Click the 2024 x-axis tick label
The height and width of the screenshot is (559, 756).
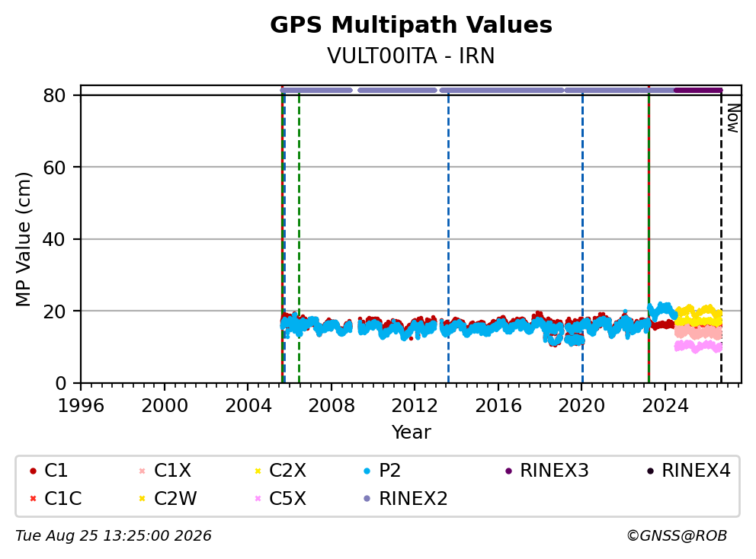665,406
